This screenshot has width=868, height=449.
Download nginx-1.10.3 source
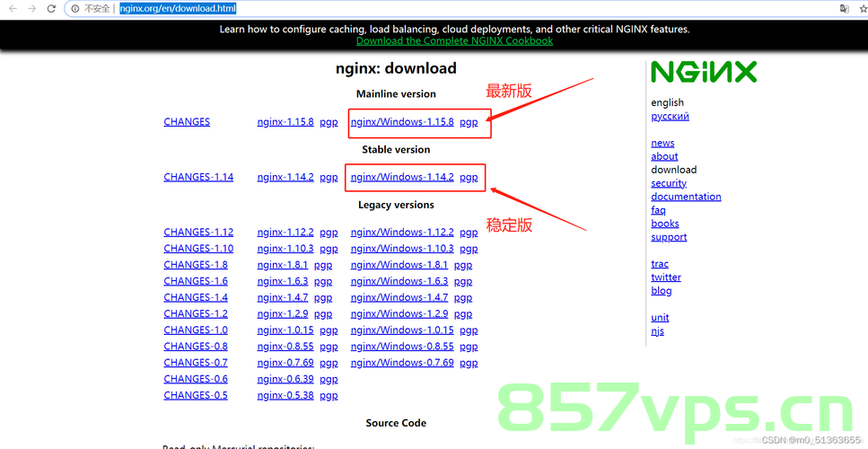(285, 249)
